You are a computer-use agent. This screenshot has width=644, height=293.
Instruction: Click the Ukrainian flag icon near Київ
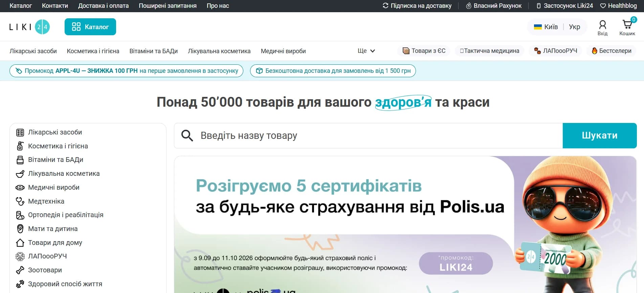pos(538,27)
